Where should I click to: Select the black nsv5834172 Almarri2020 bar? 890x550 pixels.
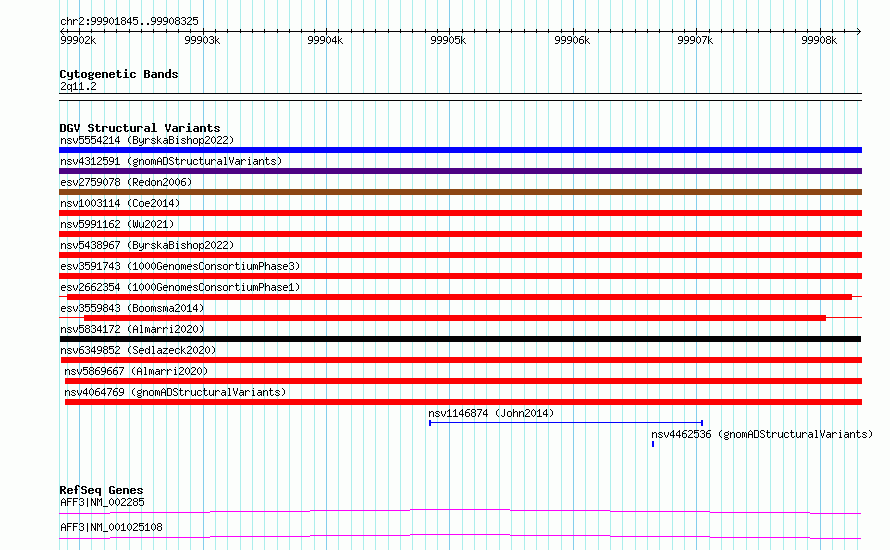point(460,339)
